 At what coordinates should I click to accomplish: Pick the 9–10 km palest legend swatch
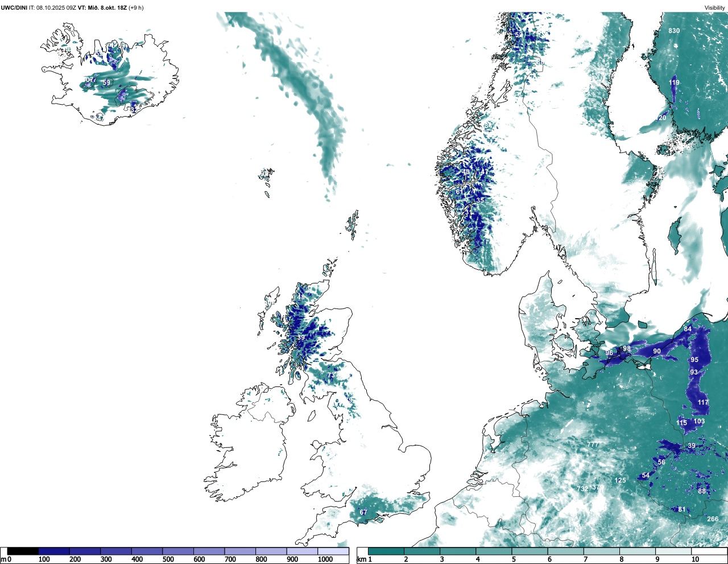point(675,551)
